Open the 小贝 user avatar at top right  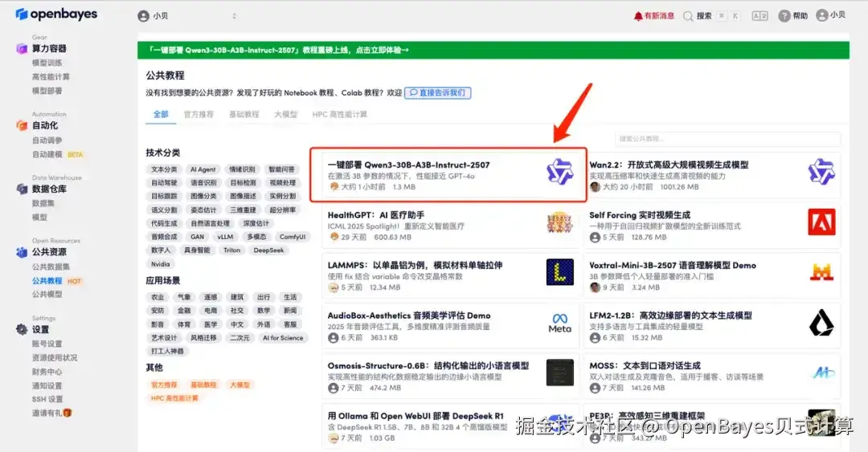pyautogui.click(x=821, y=15)
